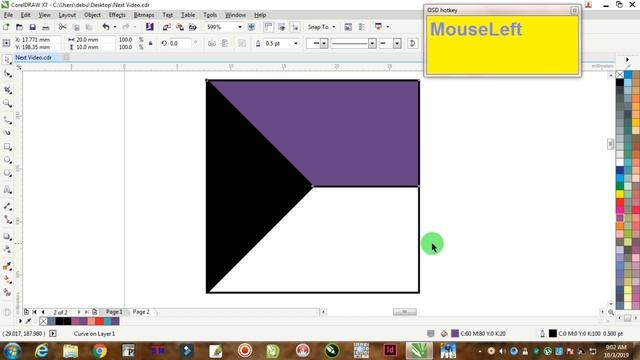Select the Connector tool
This screenshot has width=640, height=360.
pos(7,220)
